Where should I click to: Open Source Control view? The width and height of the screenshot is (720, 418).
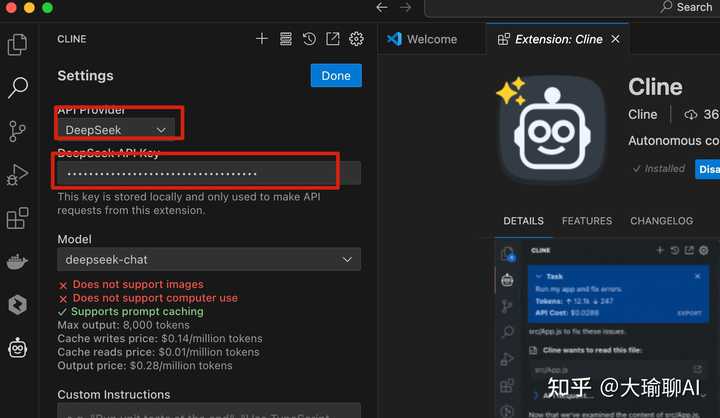17,131
